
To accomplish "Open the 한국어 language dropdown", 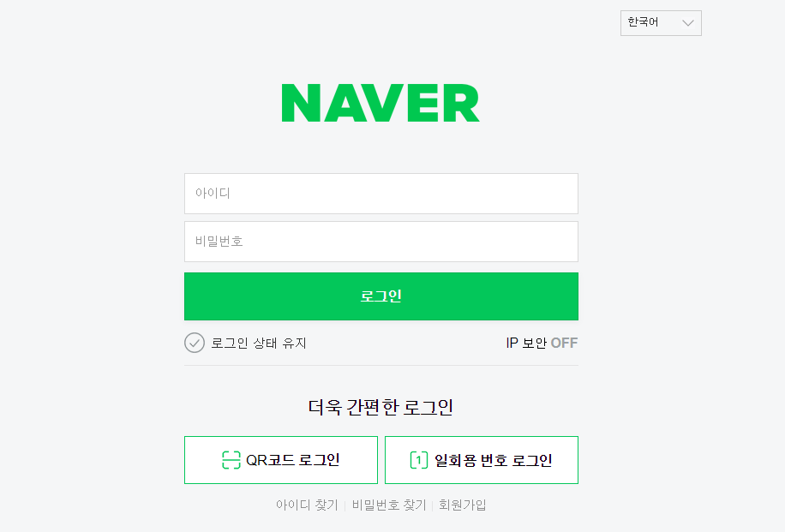I will point(661,23).
